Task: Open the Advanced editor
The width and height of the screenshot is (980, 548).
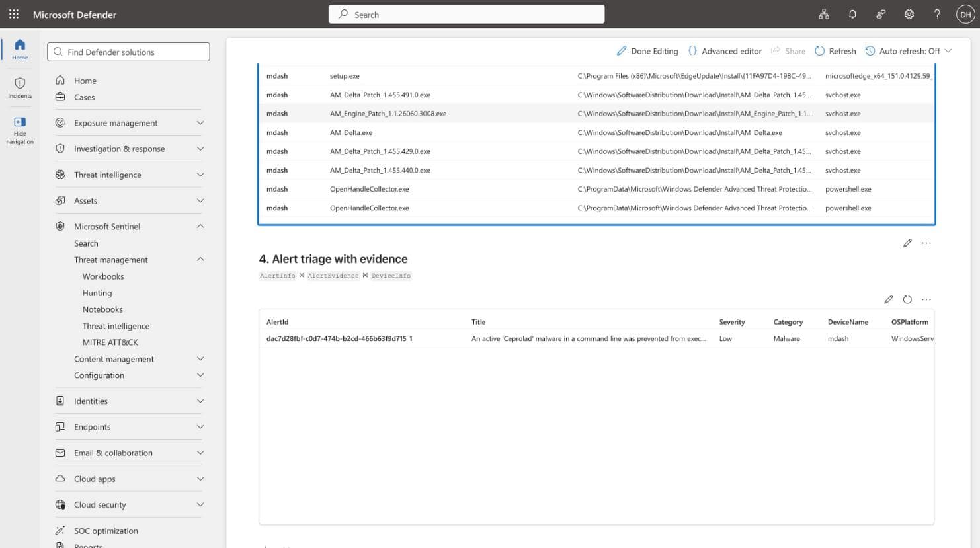Action: (725, 51)
